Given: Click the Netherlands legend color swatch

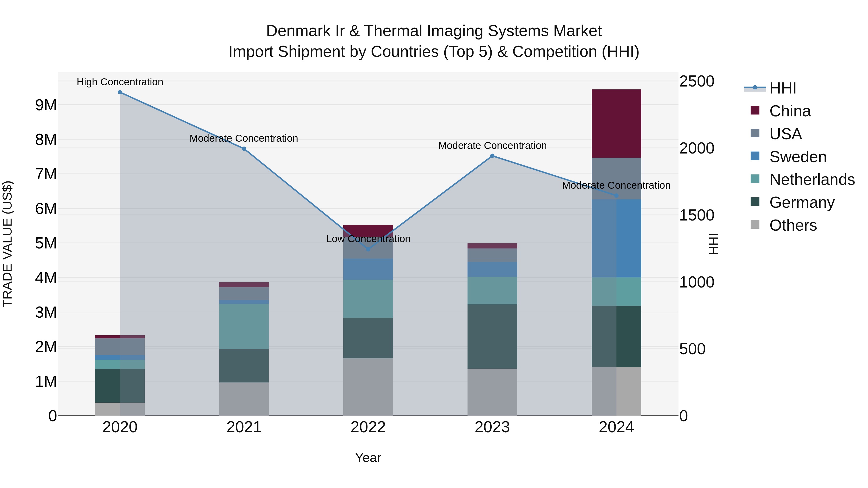Looking at the screenshot, I should 755,179.
